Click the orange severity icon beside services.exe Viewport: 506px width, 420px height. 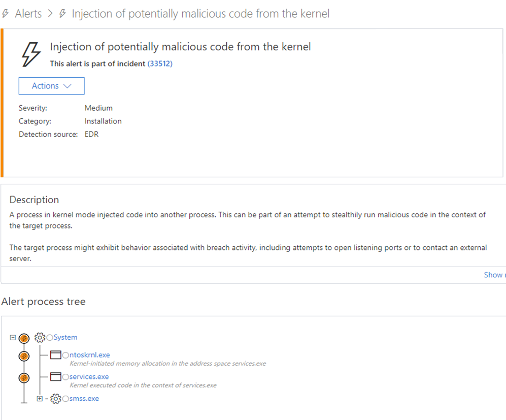pos(24,377)
